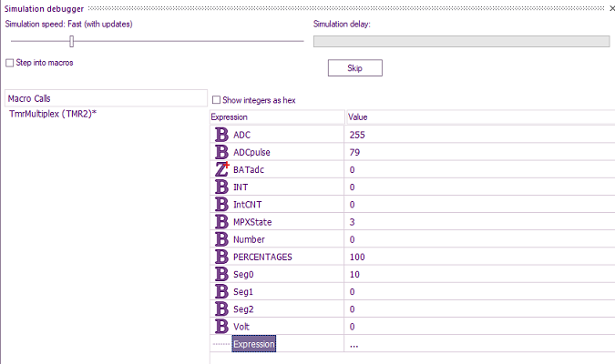Image resolution: width=615 pixels, height=364 pixels.
Task: Close the Simulation debugger panel
Action: 612,8
